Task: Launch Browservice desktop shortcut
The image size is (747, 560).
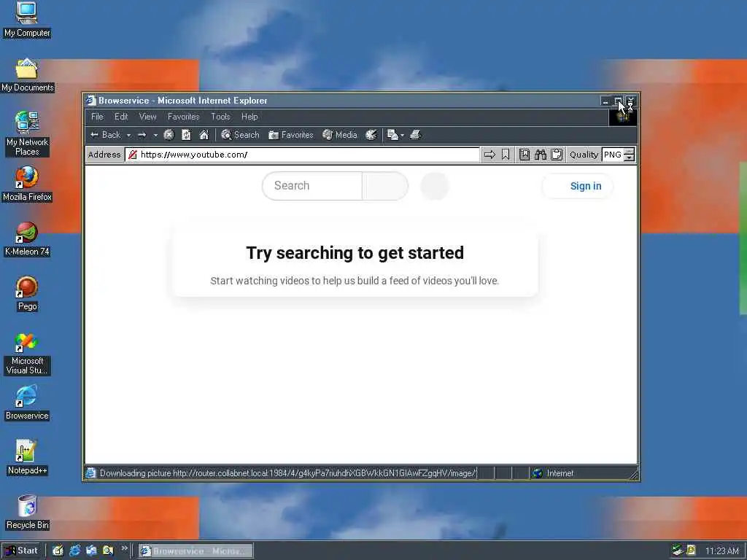Action: [27, 403]
